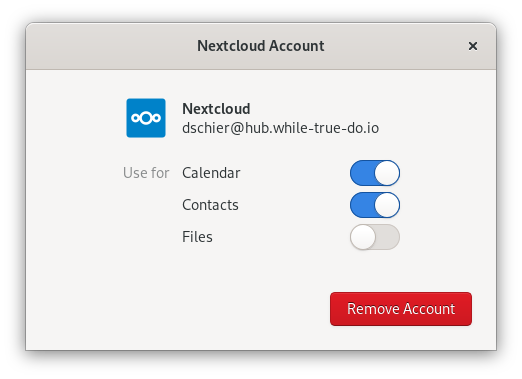The image size is (522, 379).
Task: Disable Calendar sync for this account
Action: (375, 173)
